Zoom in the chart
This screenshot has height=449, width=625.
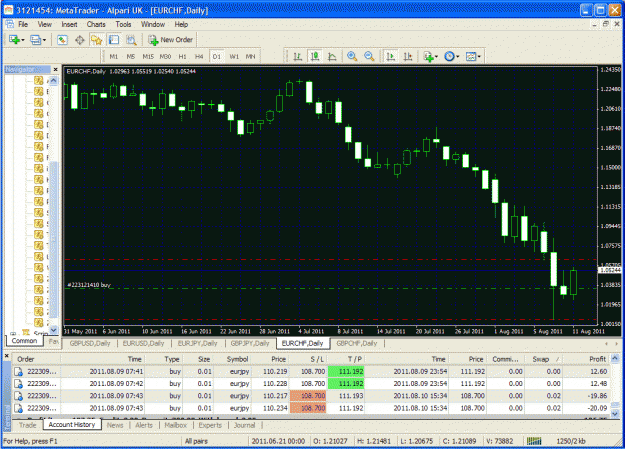(352, 57)
